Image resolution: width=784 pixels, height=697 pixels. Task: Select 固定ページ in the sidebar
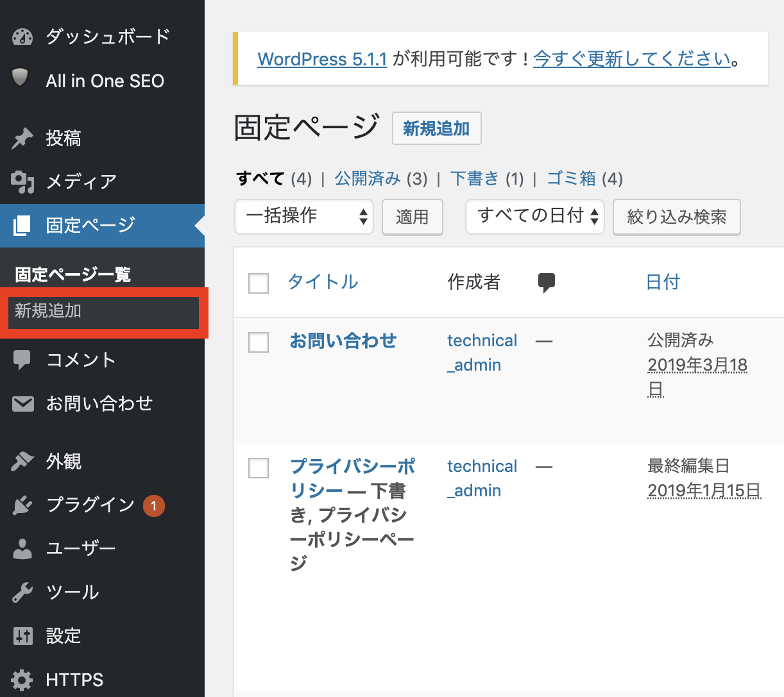pos(102,226)
